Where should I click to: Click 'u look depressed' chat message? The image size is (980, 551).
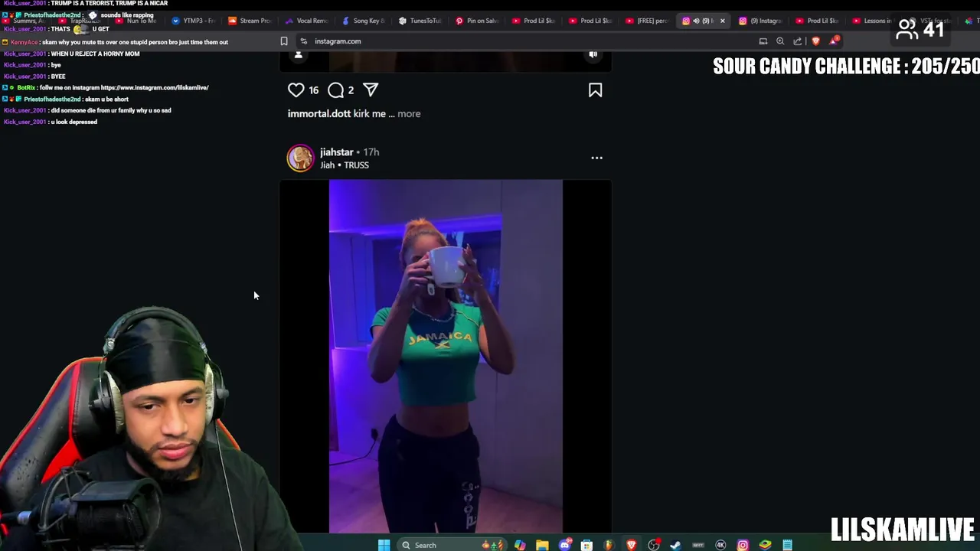(x=73, y=122)
